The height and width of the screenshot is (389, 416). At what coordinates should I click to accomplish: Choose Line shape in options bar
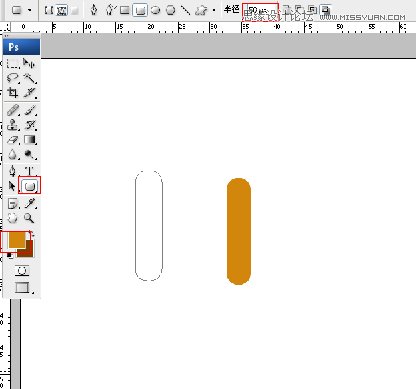pos(186,10)
